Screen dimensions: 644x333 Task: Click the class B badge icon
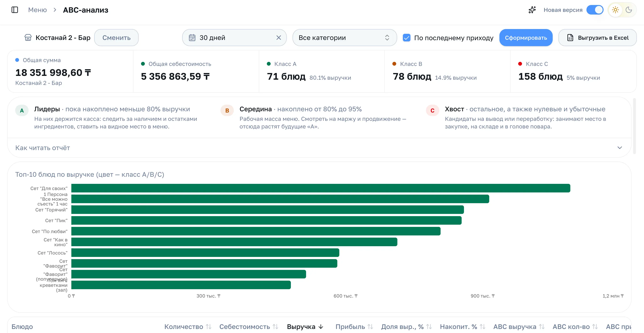(x=227, y=111)
